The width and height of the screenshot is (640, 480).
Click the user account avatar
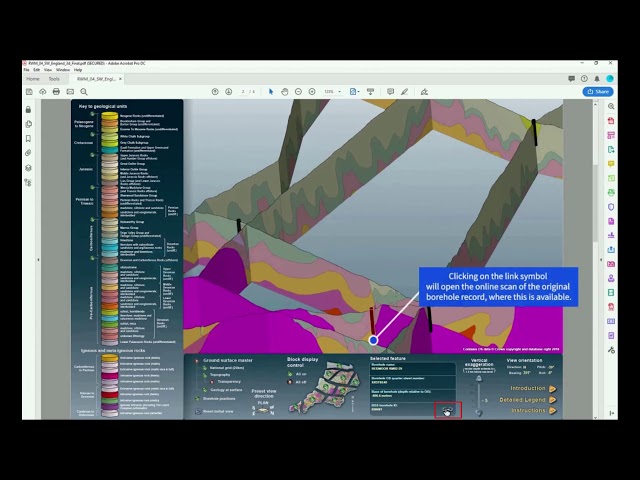pyautogui.click(x=610, y=79)
